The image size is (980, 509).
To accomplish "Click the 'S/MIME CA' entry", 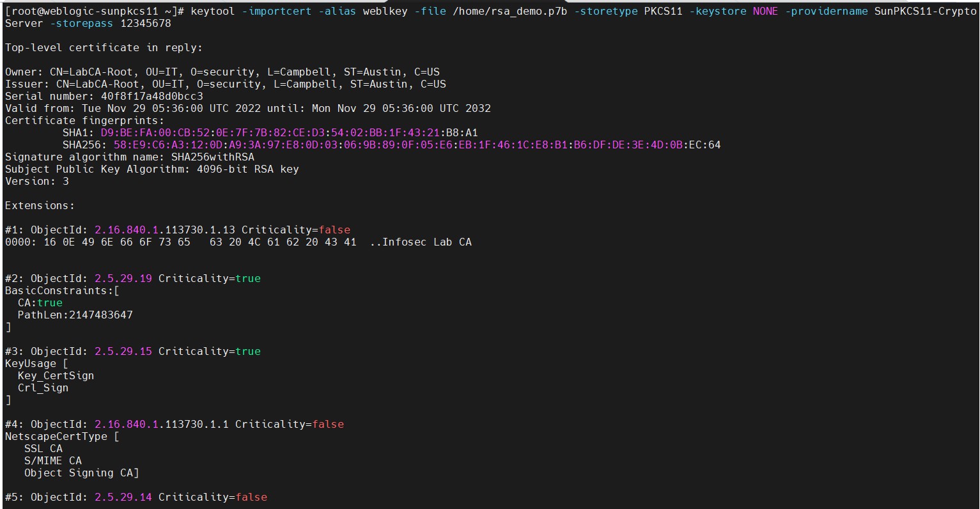I will [x=53, y=461].
